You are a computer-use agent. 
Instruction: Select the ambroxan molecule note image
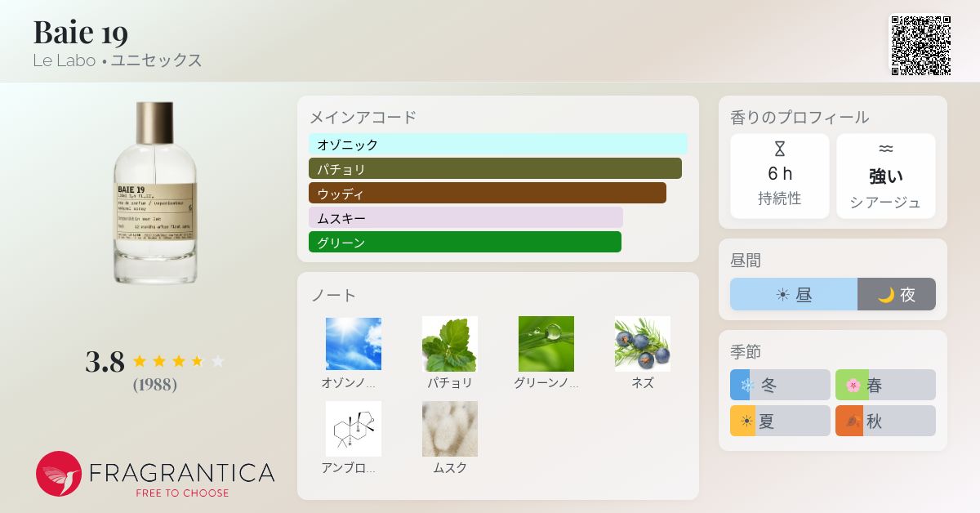(x=354, y=429)
